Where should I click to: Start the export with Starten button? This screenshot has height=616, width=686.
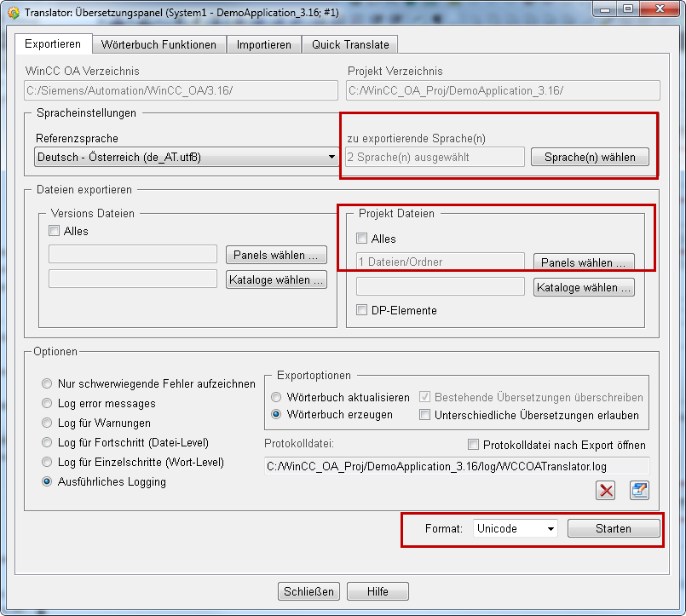(614, 528)
